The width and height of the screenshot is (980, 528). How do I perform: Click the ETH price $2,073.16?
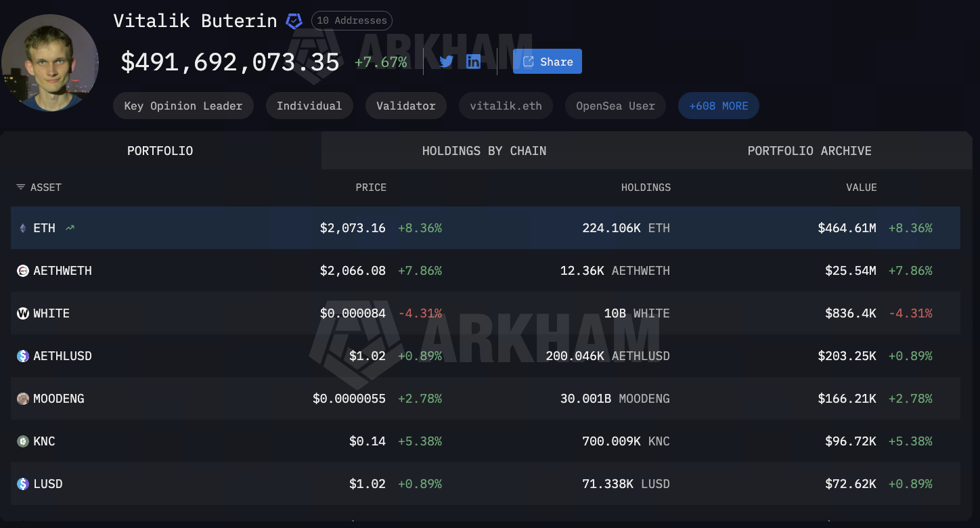[x=353, y=228]
